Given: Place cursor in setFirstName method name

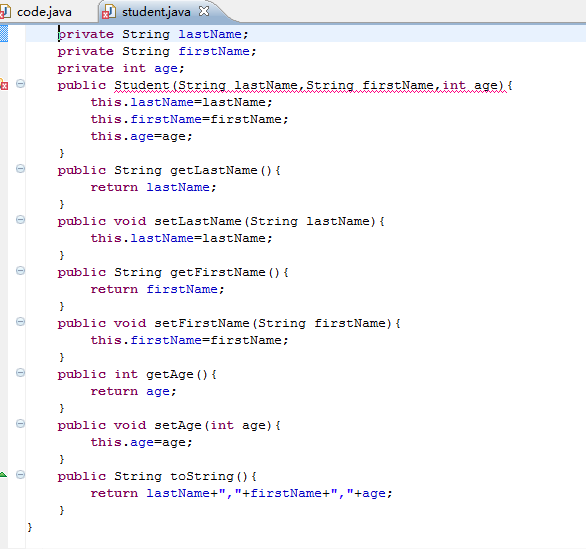Looking at the screenshot, I should (202, 323).
